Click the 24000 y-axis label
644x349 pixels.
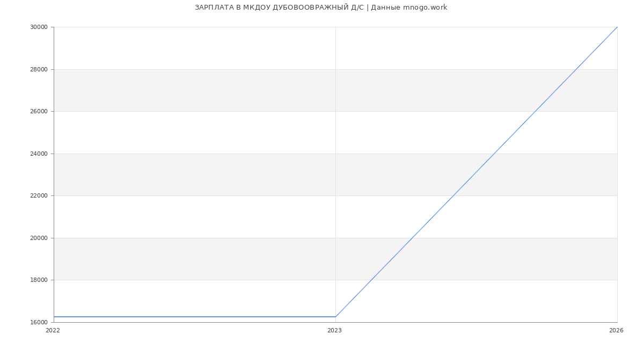coord(40,154)
